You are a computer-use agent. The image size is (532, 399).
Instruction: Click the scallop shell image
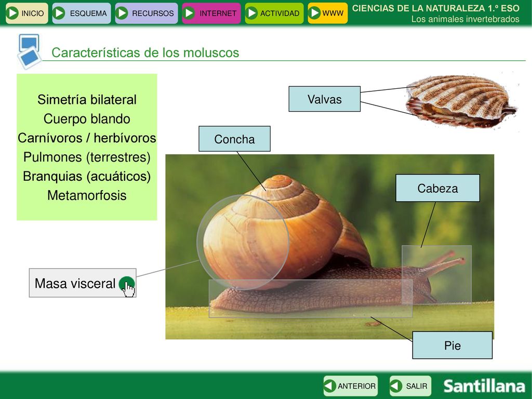461,101
